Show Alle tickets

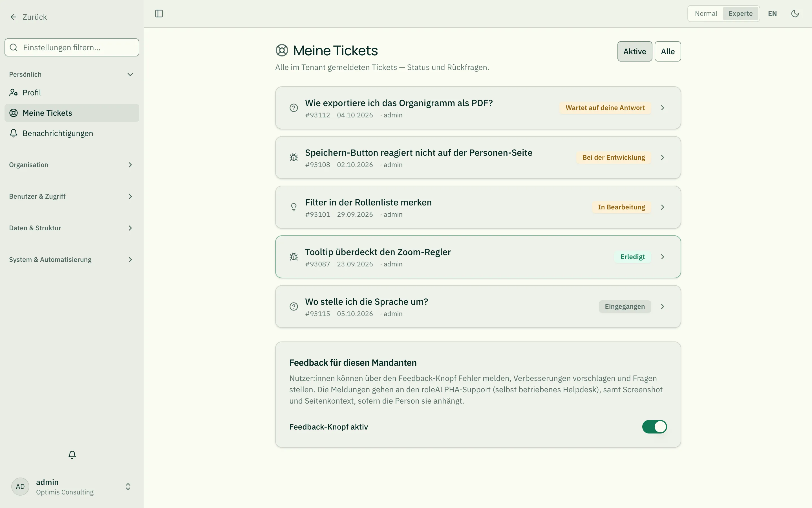[x=668, y=51]
